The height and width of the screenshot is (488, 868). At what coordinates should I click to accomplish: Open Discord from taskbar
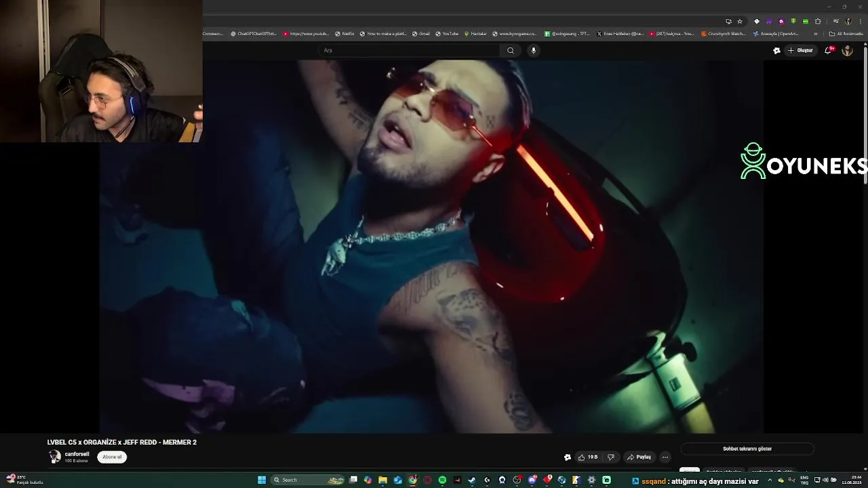[x=533, y=480]
